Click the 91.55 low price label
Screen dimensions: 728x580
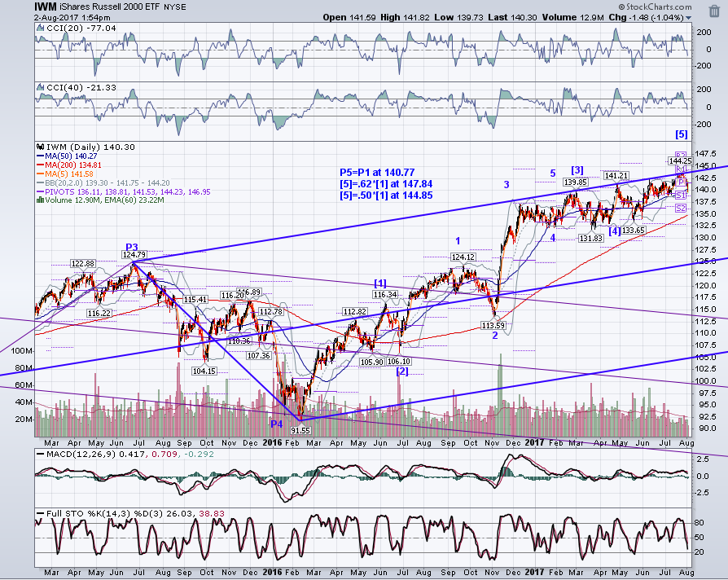click(300, 430)
